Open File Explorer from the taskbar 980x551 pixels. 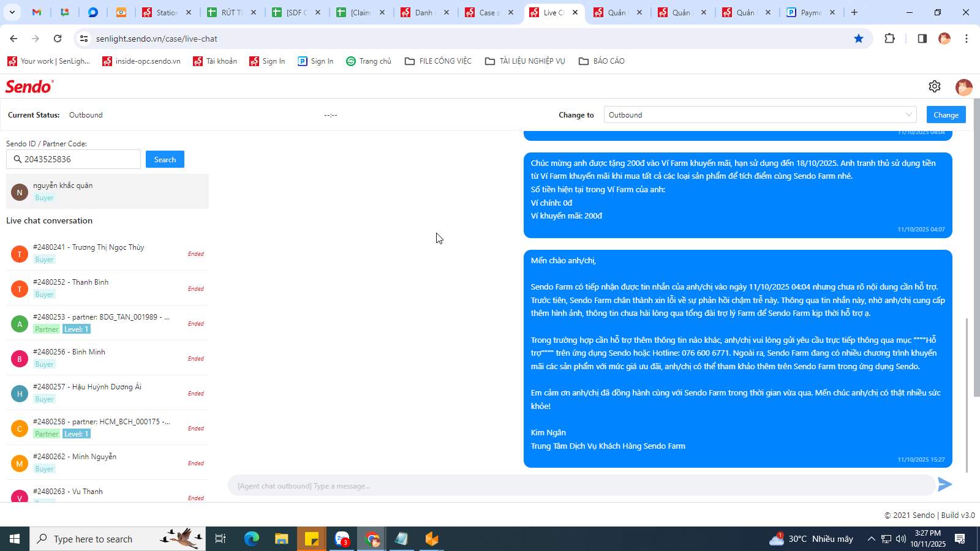click(x=281, y=539)
